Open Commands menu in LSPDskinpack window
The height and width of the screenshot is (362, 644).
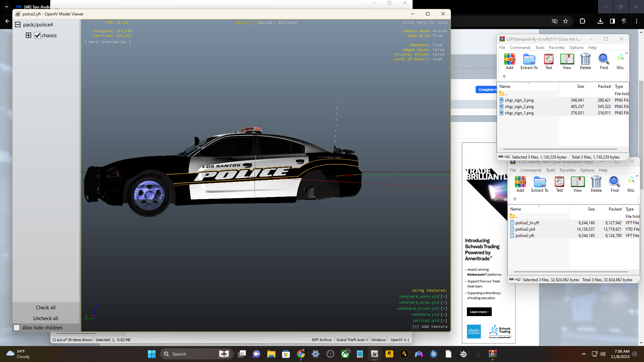(x=520, y=48)
